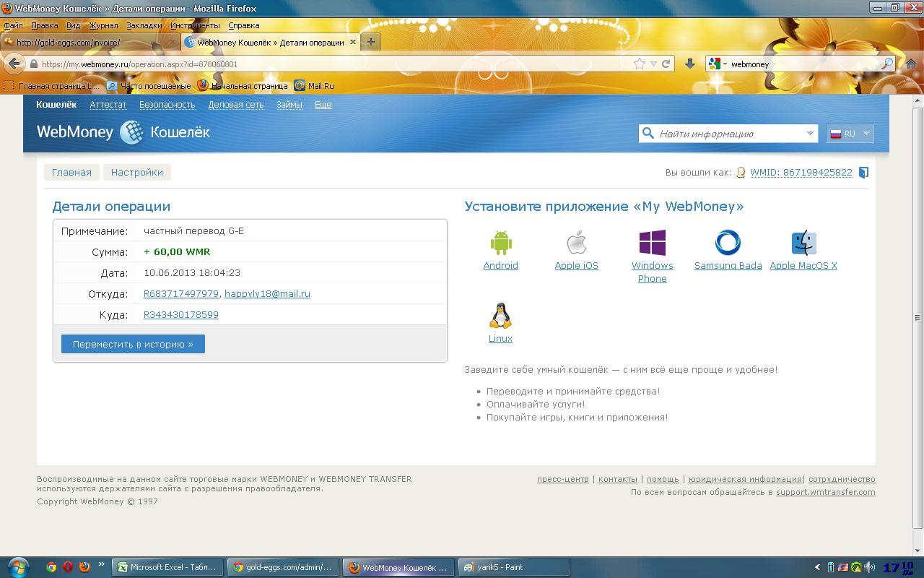Click the page vertical scrollbar
924x578 pixels.
point(918,318)
